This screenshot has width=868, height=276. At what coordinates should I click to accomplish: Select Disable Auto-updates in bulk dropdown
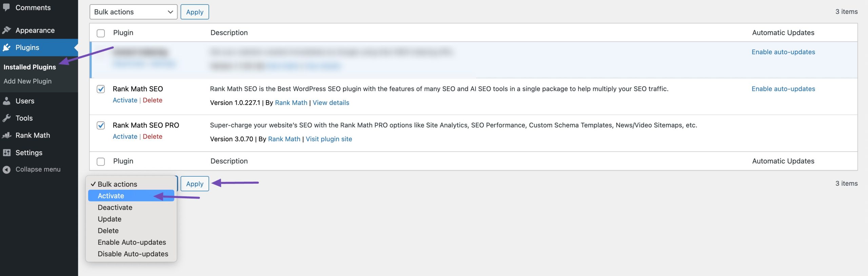tap(131, 254)
